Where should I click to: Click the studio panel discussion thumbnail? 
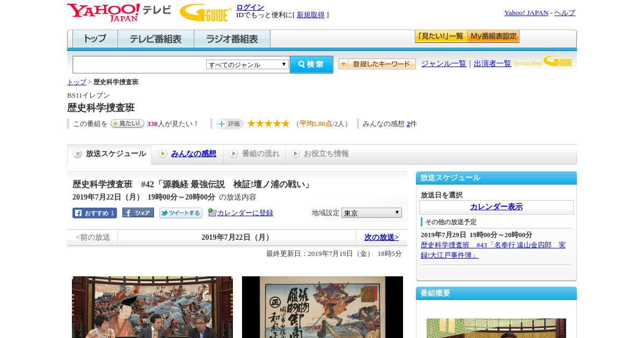pos(152,307)
